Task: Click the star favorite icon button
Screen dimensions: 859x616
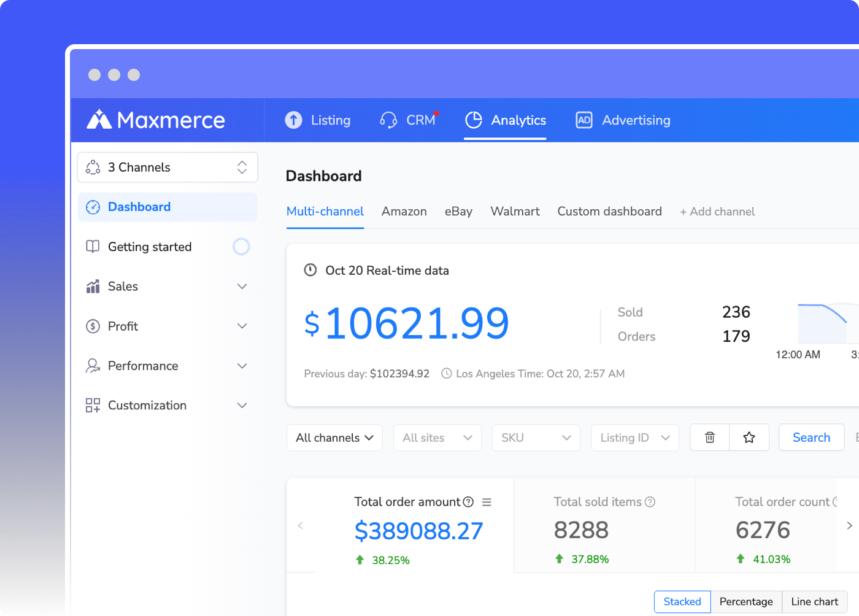Action: tap(749, 437)
